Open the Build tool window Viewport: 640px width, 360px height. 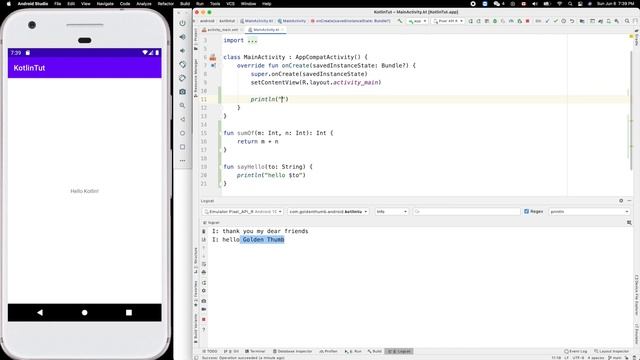click(375, 351)
